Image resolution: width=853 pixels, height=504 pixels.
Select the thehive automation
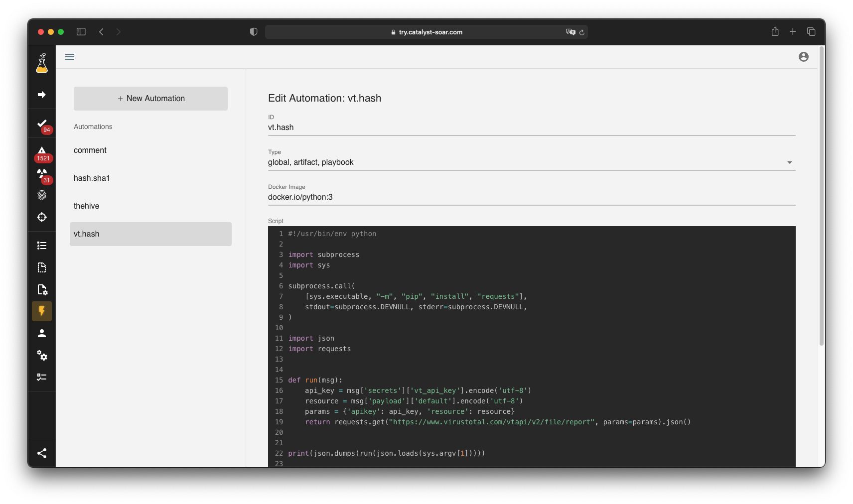click(x=87, y=206)
